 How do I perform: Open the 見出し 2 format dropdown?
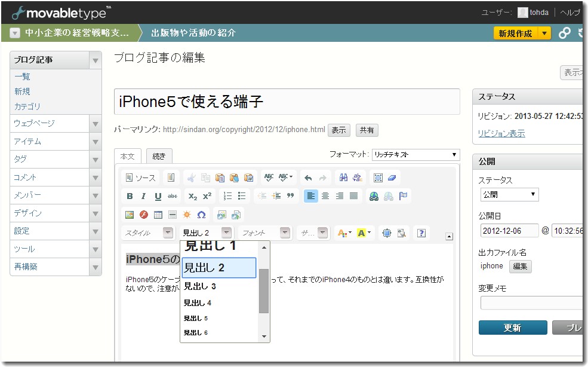(206, 233)
